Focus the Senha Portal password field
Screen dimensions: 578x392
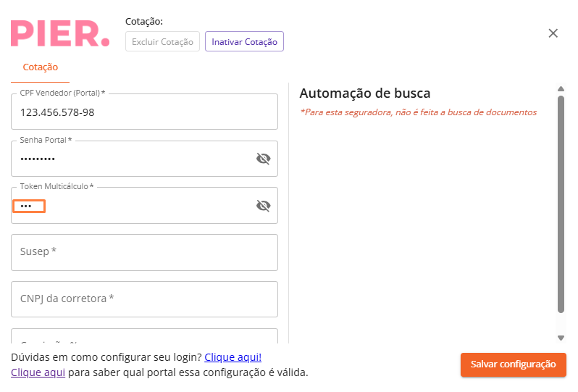tap(130, 159)
